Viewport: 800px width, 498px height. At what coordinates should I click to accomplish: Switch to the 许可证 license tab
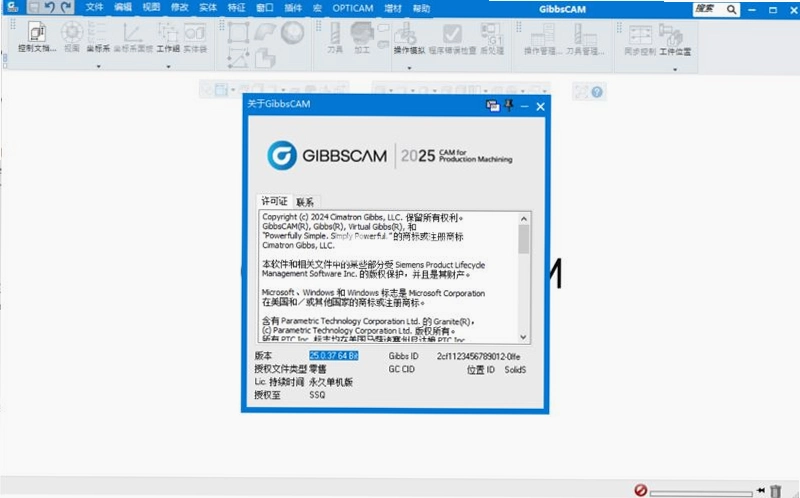274,201
